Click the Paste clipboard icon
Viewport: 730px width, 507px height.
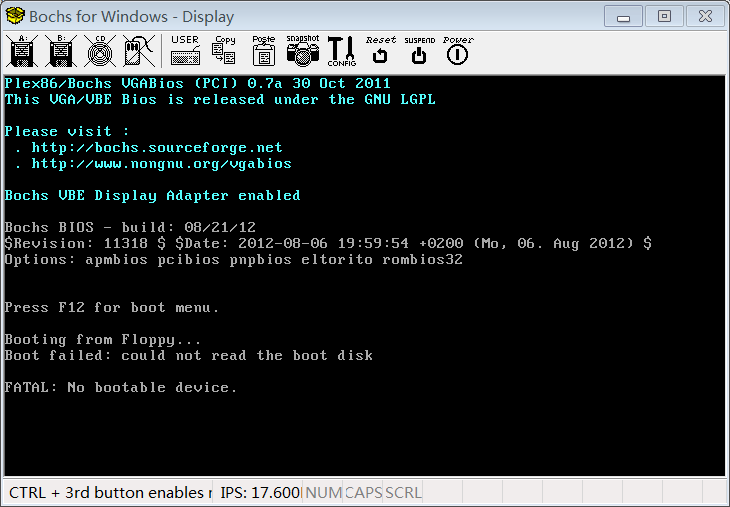pyautogui.click(x=264, y=51)
